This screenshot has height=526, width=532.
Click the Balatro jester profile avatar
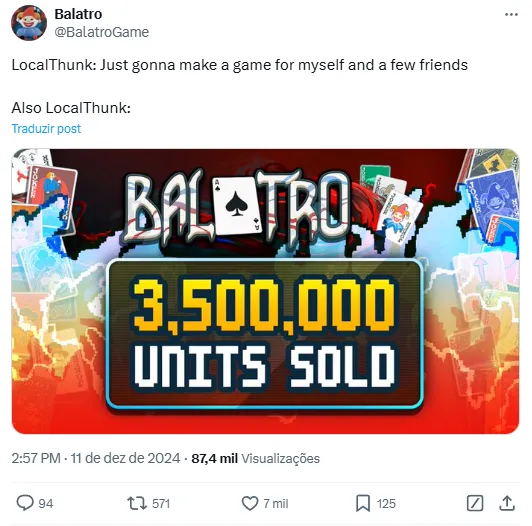(x=29, y=23)
